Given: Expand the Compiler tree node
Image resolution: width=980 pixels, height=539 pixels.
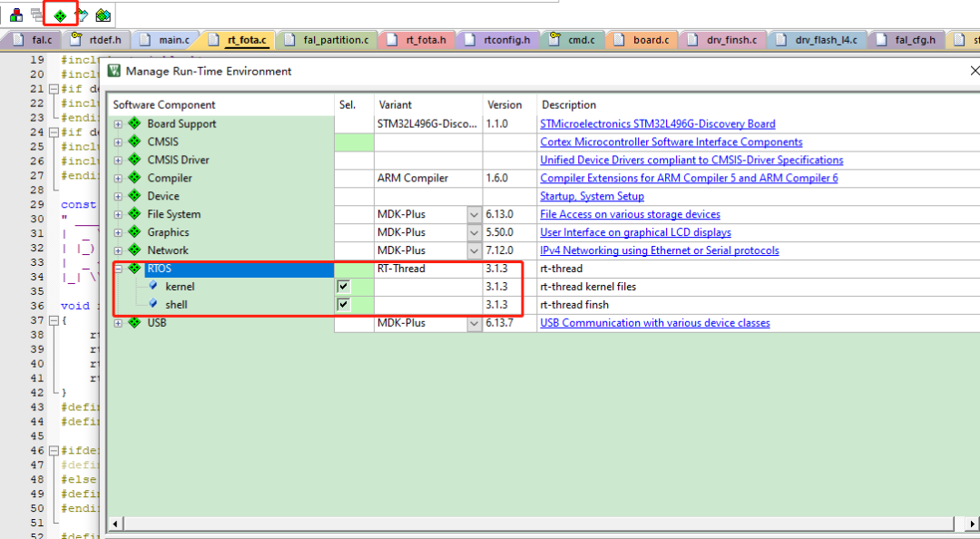Looking at the screenshot, I should coord(118,178).
